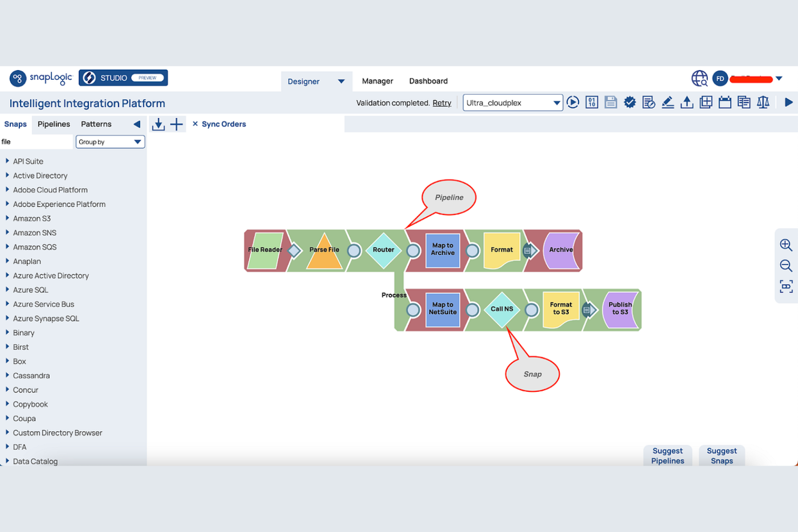The height and width of the screenshot is (532, 798).
Task: Expand the Cassandra category
Action: tap(7, 375)
